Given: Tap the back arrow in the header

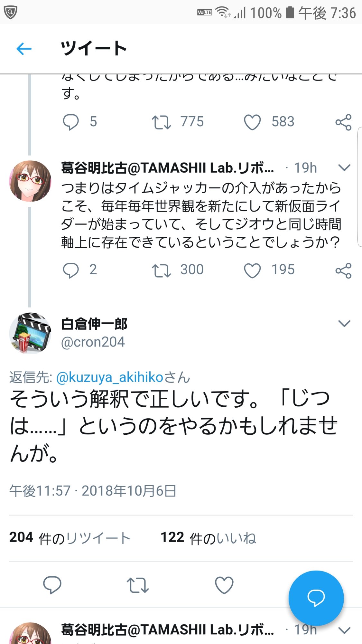Looking at the screenshot, I should 24,49.
